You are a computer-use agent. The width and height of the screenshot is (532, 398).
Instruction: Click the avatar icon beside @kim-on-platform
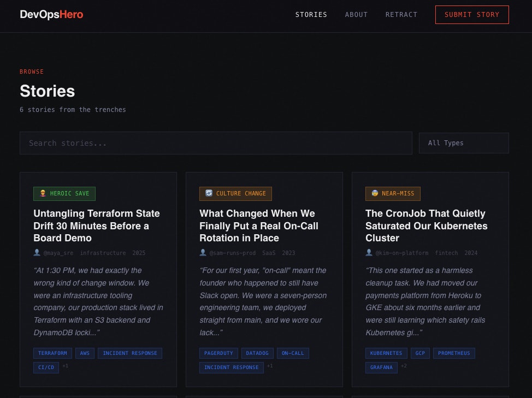(369, 252)
